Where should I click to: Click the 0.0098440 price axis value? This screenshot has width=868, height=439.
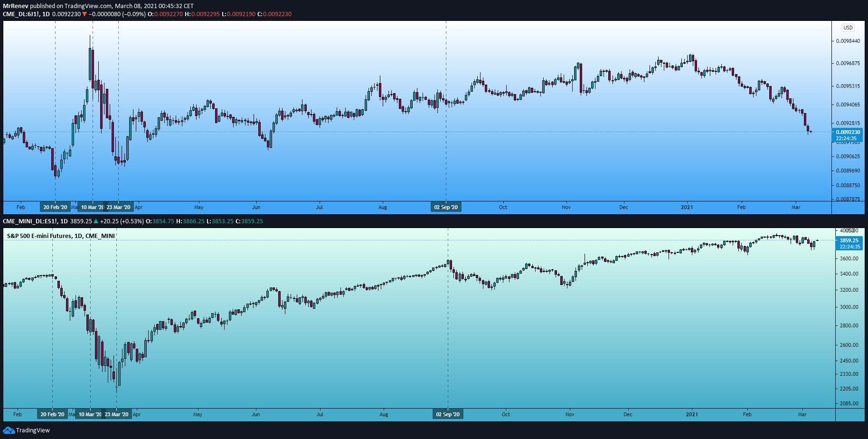pyautogui.click(x=848, y=41)
